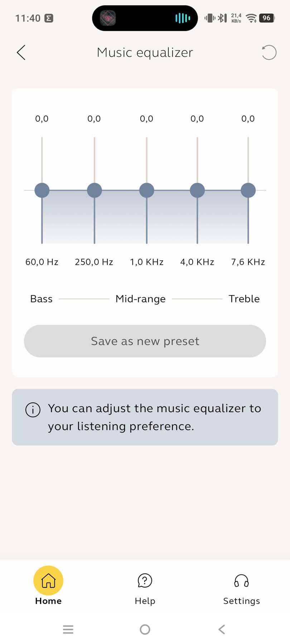The height and width of the screenshot is (644, 290).
Task: Tap the album art thumbnail in status pill
Action: tap(108, 18)
